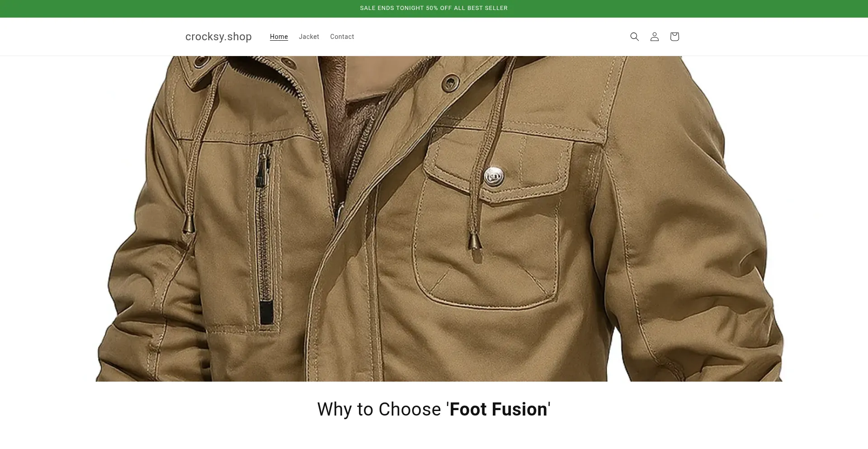This screenshot has width=868, height=449.
Task: Open the Jacket menu item
Action: (309, 37)
